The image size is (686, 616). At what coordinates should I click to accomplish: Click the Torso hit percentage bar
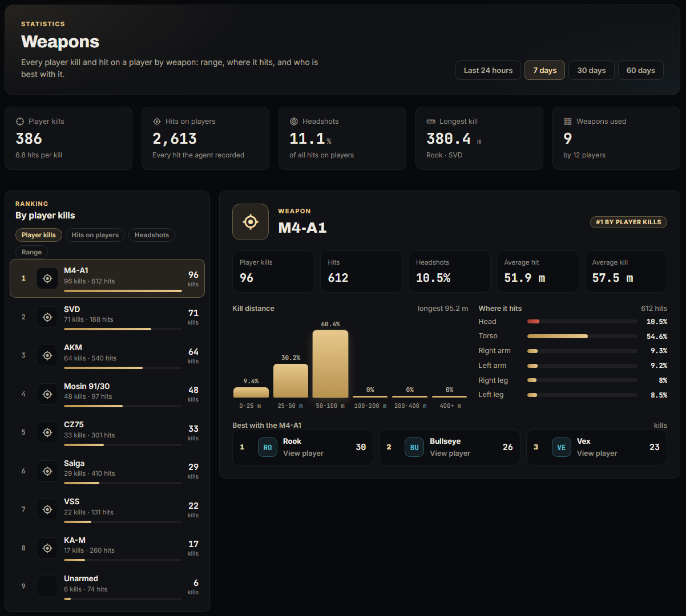point(582,336)
